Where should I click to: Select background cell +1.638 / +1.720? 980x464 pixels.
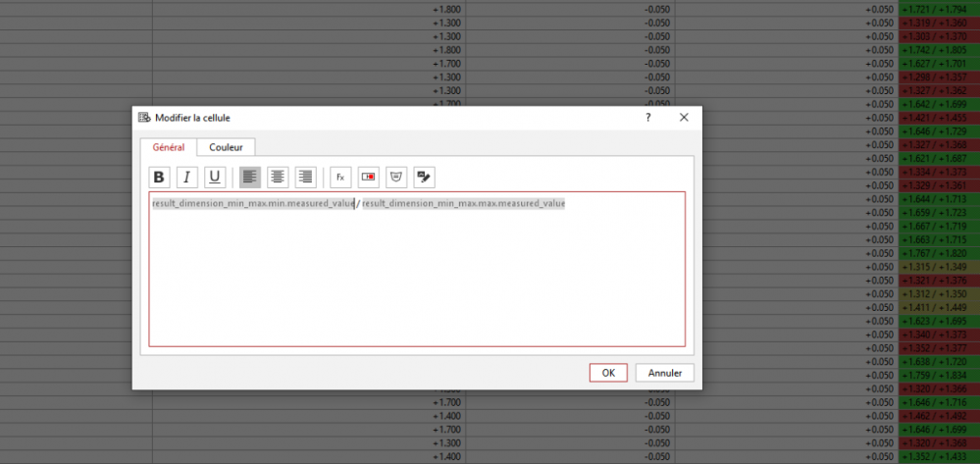point(939,362)
